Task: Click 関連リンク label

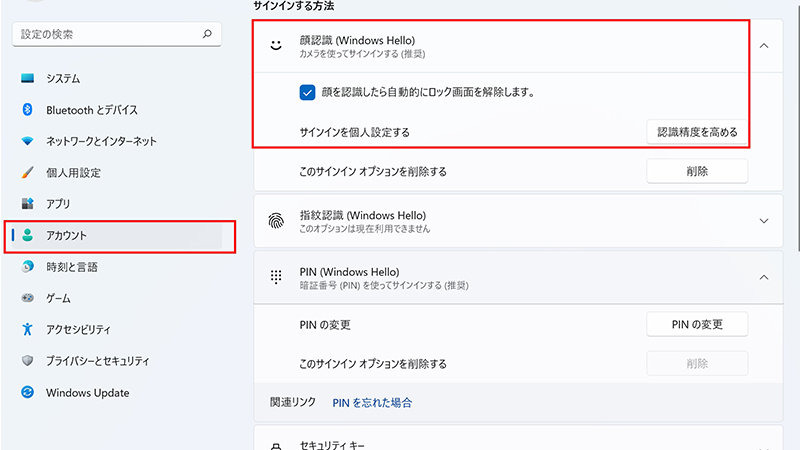Action: [293, 402]
